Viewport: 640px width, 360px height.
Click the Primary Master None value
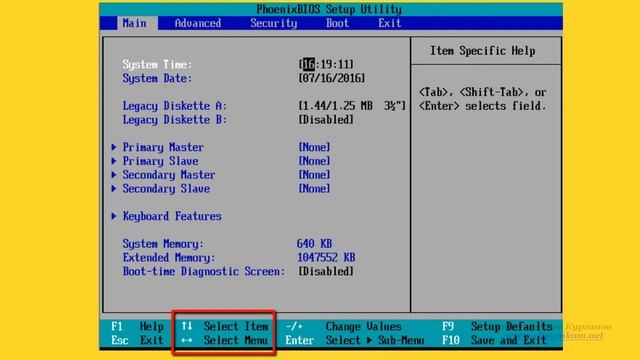tap(314, 147)
